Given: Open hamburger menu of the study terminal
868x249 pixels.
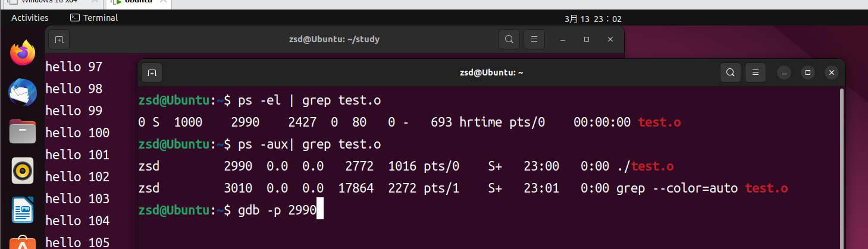Looking at the screenshot, I should [534, 40].
